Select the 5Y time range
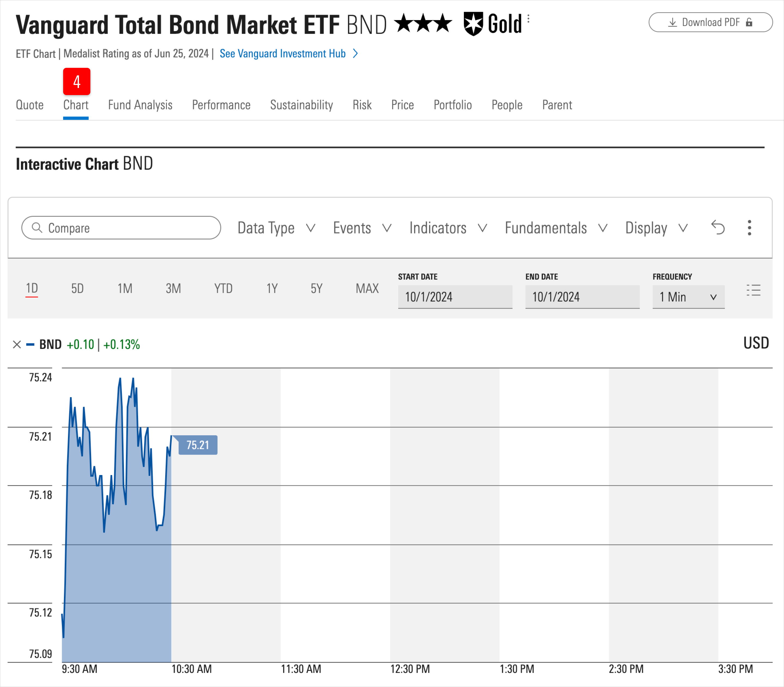The width and height of the screenshot is (784, 687). [317, 288]
